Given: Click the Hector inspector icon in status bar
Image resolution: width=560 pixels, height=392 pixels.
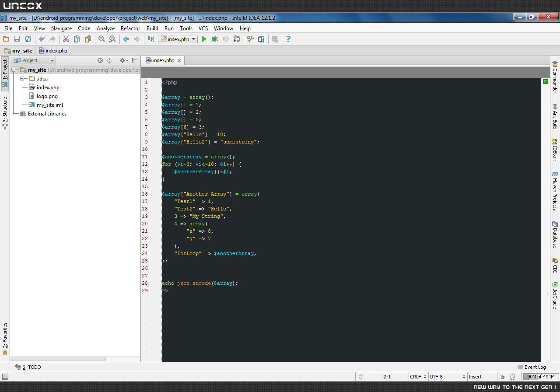Looking at the screenshot, I should 512,377.
